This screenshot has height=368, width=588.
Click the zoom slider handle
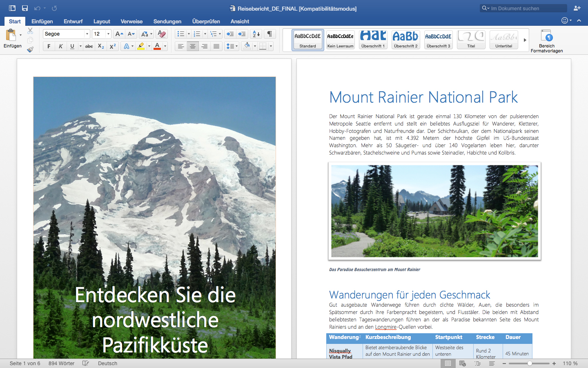point(530,364)
